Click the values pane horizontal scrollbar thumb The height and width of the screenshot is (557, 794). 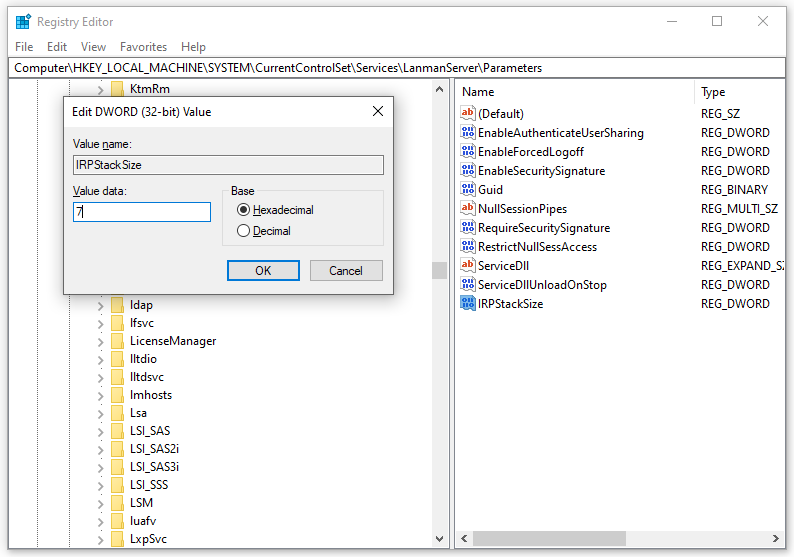click(x=549, y=538)
